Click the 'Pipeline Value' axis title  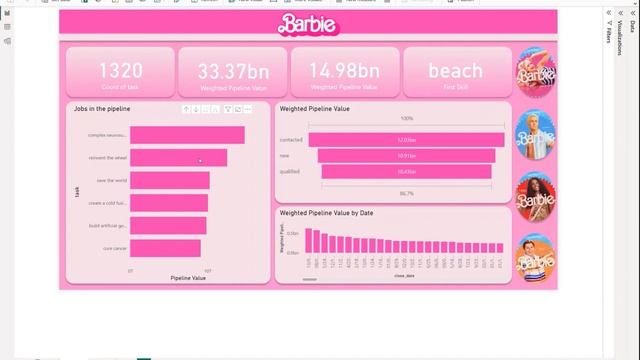point(188,278)
